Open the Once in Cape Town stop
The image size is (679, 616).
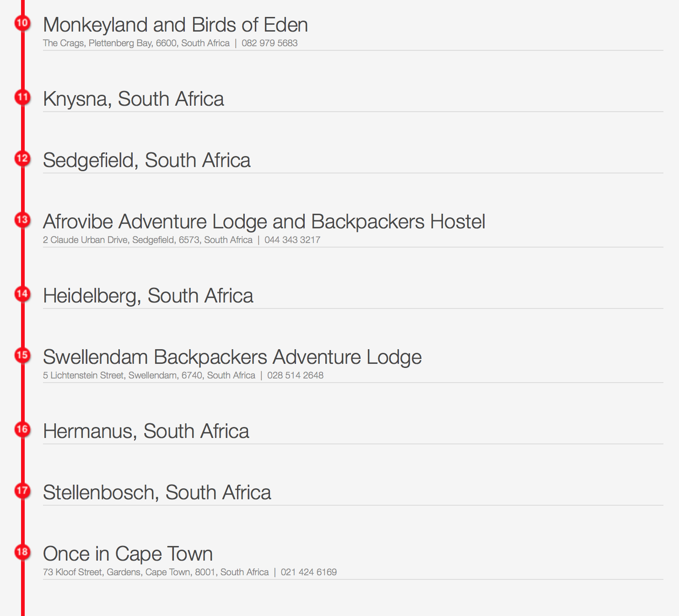[128, 554]
